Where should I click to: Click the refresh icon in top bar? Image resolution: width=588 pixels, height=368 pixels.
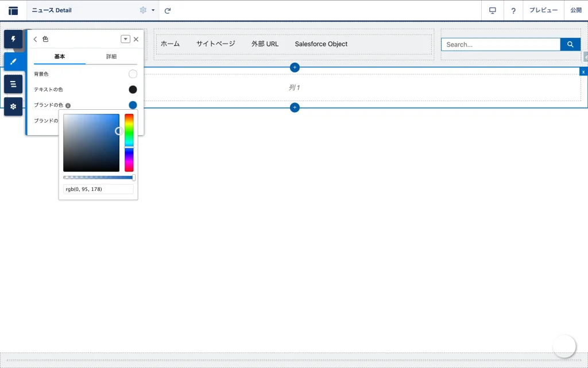(168, 10)
